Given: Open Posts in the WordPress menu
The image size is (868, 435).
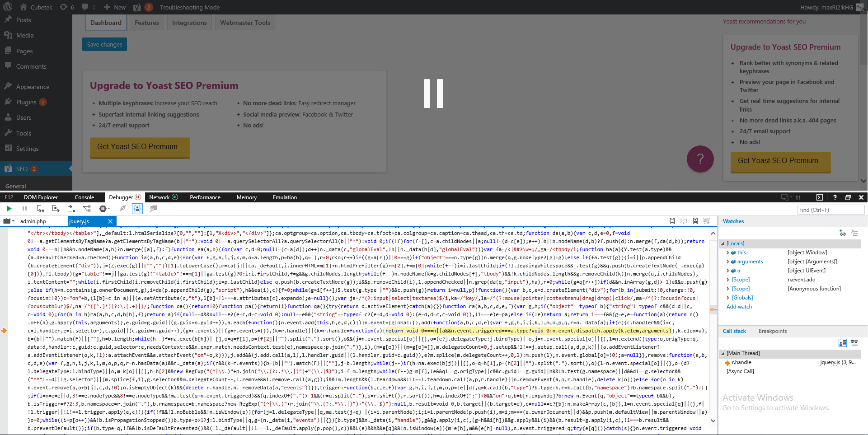Looking at the screenshot, I should pyautogui.click(x=36, y=20).
